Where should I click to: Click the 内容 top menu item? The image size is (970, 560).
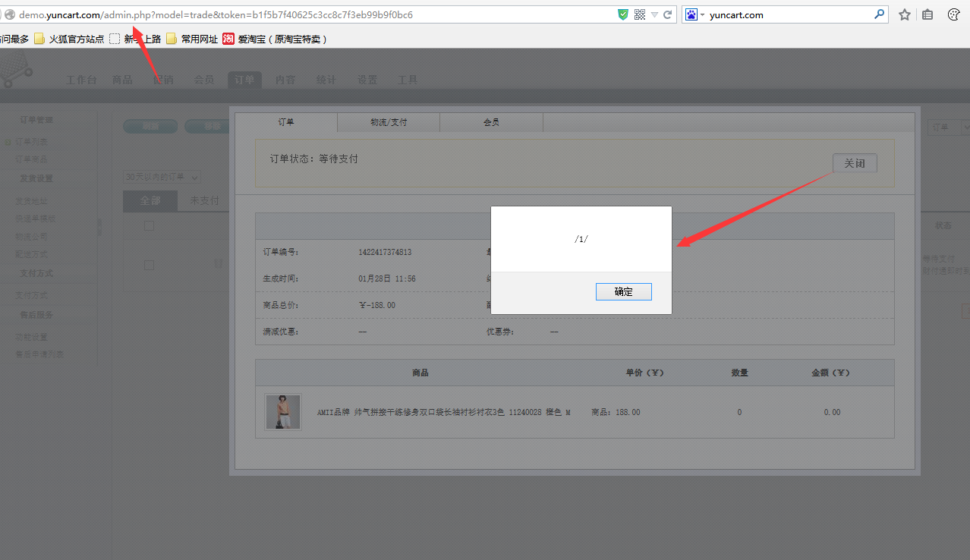285,80
